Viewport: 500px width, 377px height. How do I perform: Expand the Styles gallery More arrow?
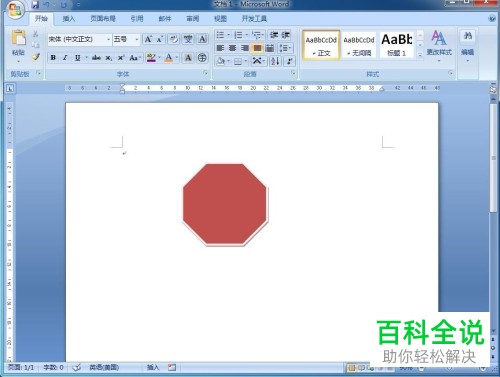420,55
